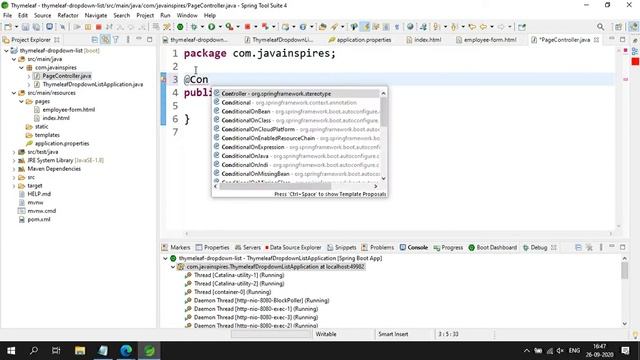Open the Debug button dropdown arrow
Image resolution: width=640 pixels, height=360 pixels.
click(x=202, y=27)
